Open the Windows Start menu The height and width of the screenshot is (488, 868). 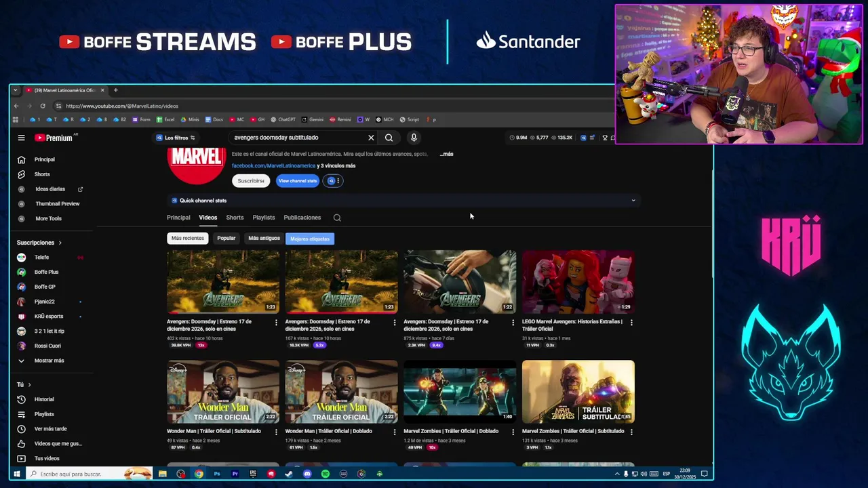16,474
